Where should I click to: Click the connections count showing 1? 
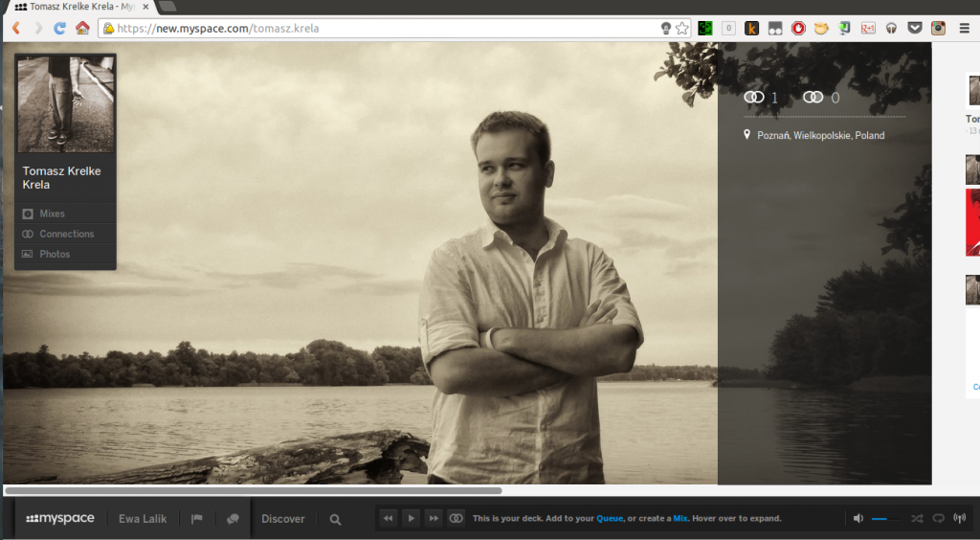click(761, 98)
